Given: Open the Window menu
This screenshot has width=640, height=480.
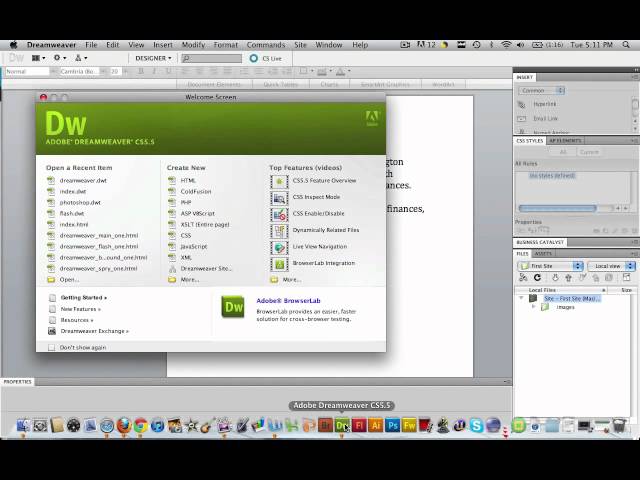Looking at the screenshot, I should 329,45.
